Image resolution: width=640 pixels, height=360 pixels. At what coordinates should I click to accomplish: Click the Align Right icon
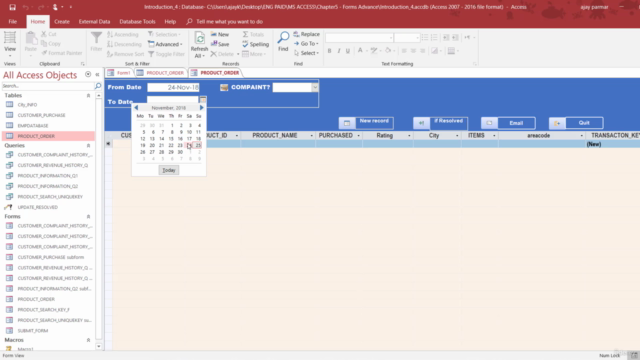pyautogui.click(x=422, y=51)
